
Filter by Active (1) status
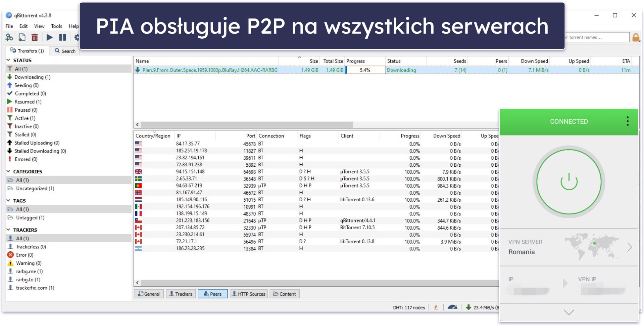click(x=25, y=118)
